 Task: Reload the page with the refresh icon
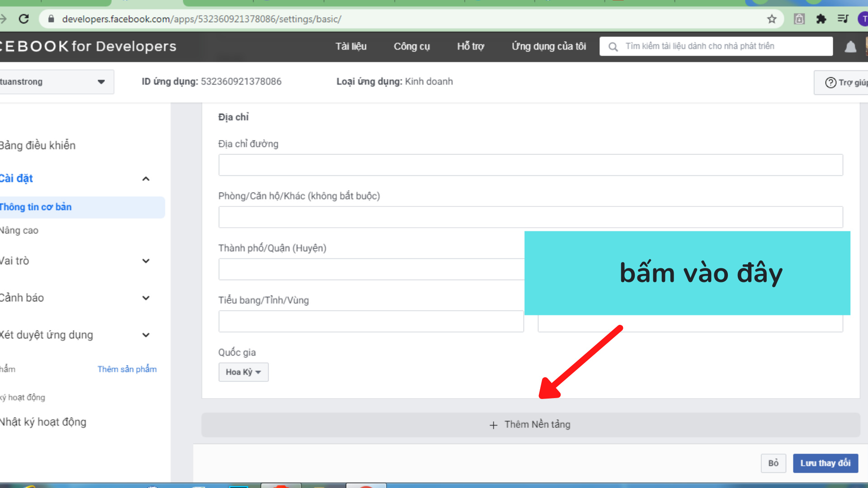(24, 19)
